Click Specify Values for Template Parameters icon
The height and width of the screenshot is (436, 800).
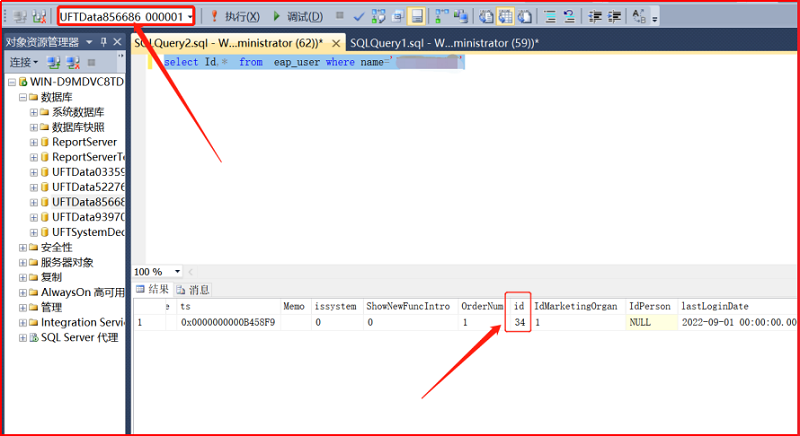click(x=639, y=17)
